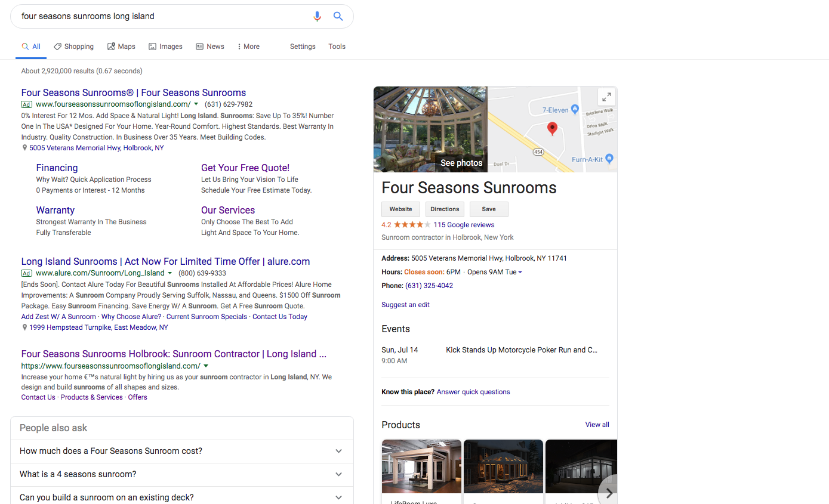Screen dimensions: 829x504
Task: Expand 'What is a 4 seasons sunroom?' question
Action: pos(338,474)
